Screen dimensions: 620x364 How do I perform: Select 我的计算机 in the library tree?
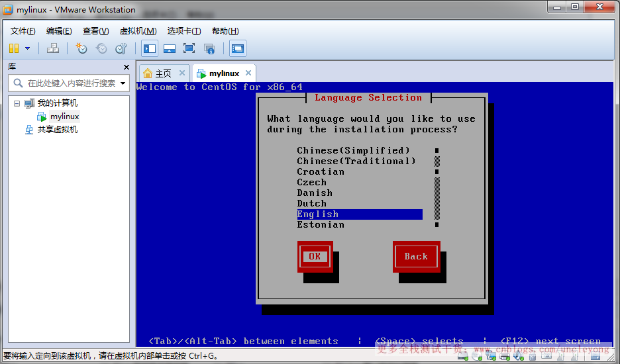pyautogui.click(x=58, y=103)
